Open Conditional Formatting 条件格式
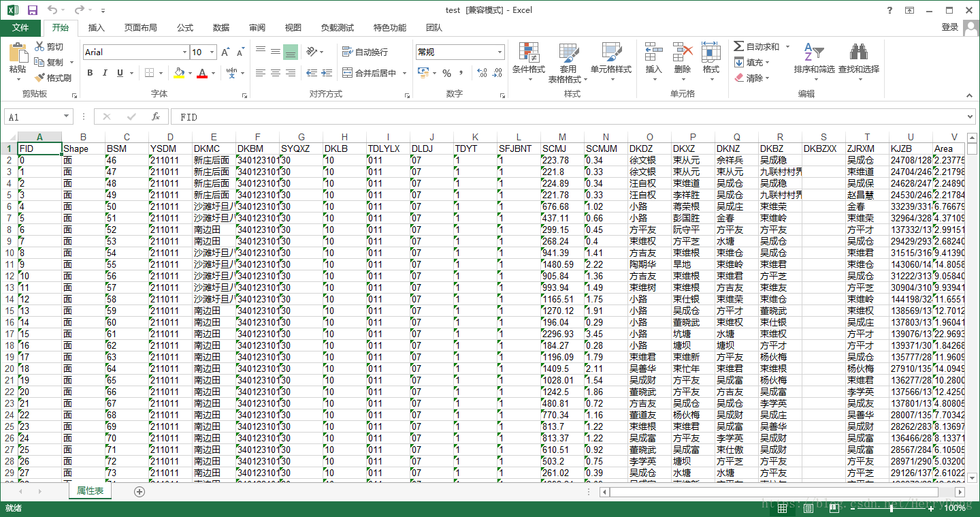The width and height of the screenshot is (980, 517). 529,63
